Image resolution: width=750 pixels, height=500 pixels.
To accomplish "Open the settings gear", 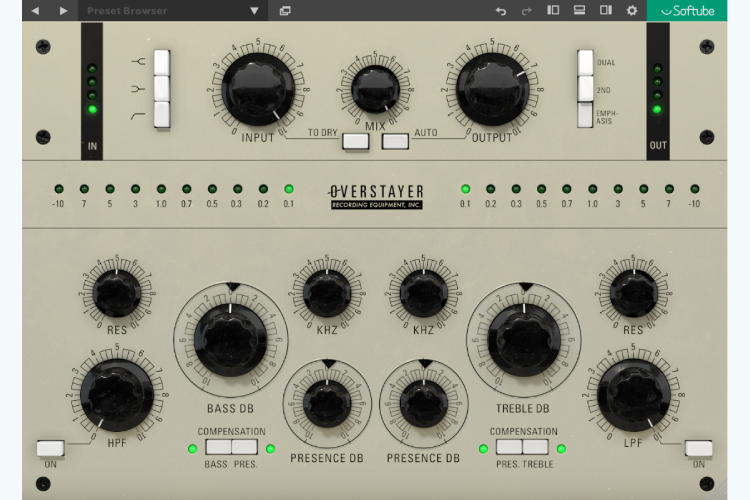I will (632, 11).
